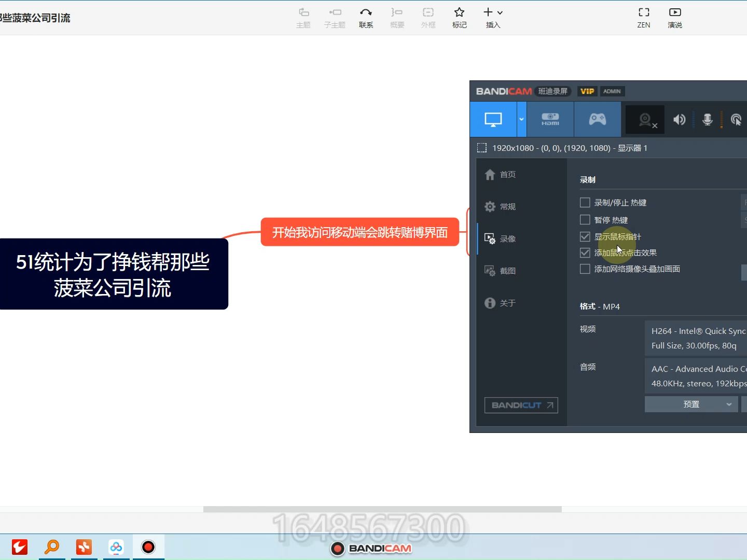Select the 主题 topic toolbar icon
This screenshot has width=747, height=560.
click(x=303, y=18)
